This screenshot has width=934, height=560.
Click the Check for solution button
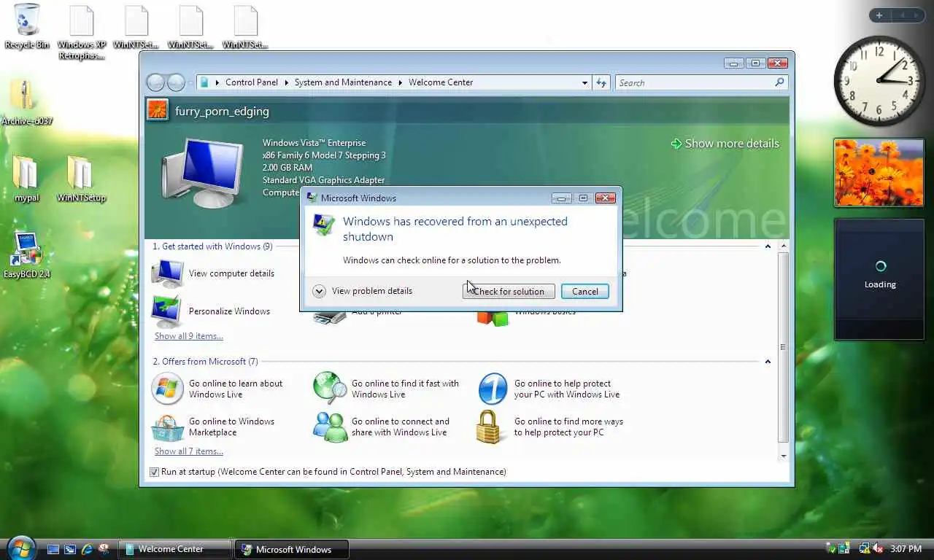point(509,291)
